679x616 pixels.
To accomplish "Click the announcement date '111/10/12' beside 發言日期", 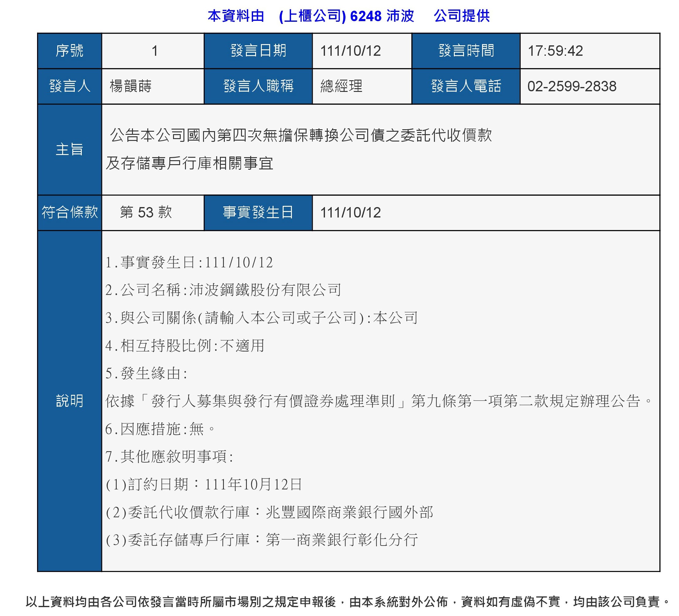I will click(351, 51).
